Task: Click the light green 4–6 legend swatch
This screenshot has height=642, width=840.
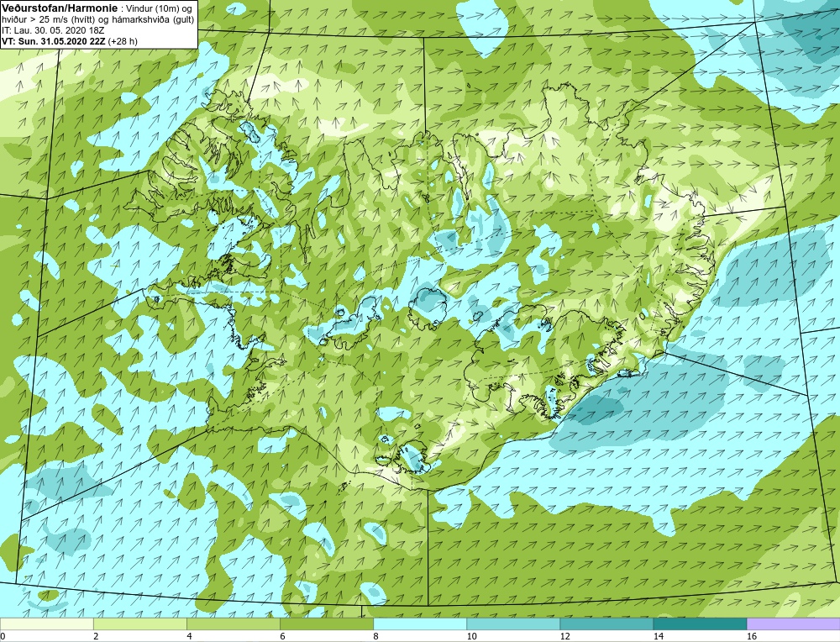Action: (x=233, y=624)
